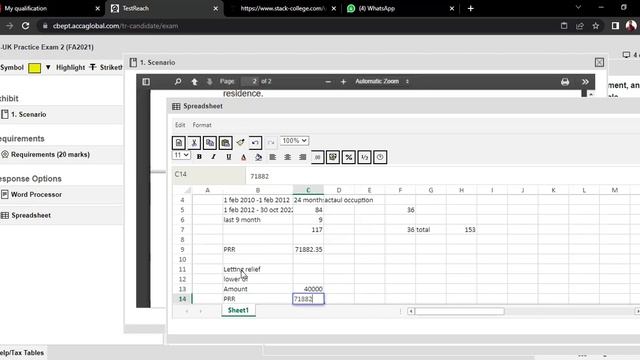Select the format painter brush icon
The width and height of the screenshot is (640, 360).
(x=240, y=142)
